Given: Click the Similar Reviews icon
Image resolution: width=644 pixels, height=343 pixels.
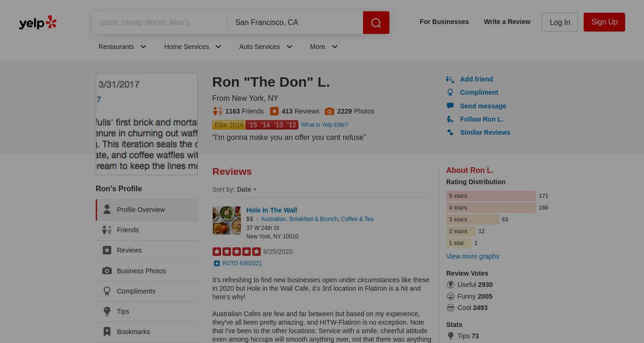Looking at the screenshot, I should pos(450,132).
